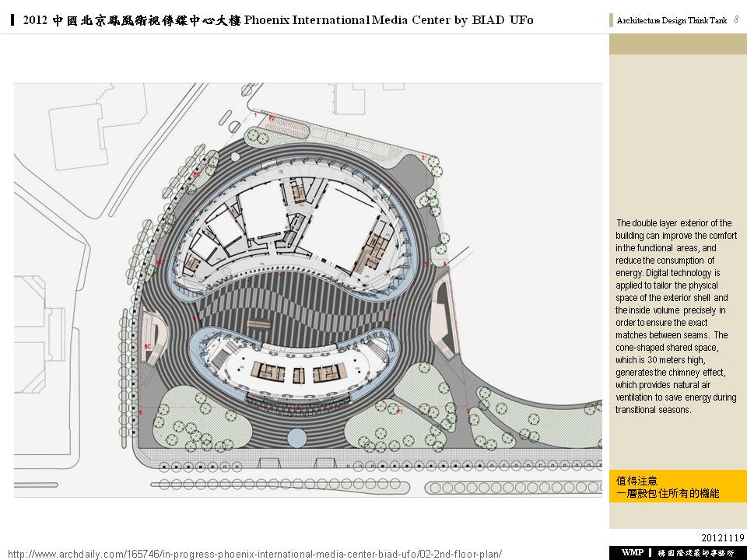Select the yellow note box with Chinese text
The width and height of the screenshot is (747, 560).
[678, 488]
